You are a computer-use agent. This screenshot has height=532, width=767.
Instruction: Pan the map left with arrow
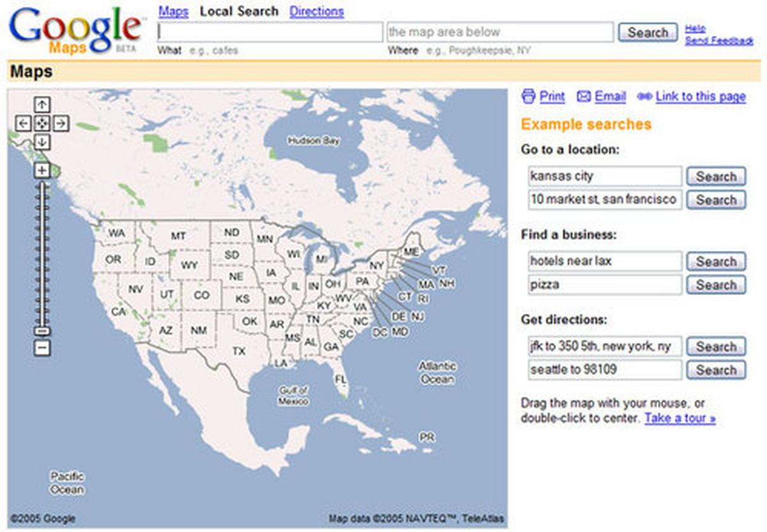(23, 123)
